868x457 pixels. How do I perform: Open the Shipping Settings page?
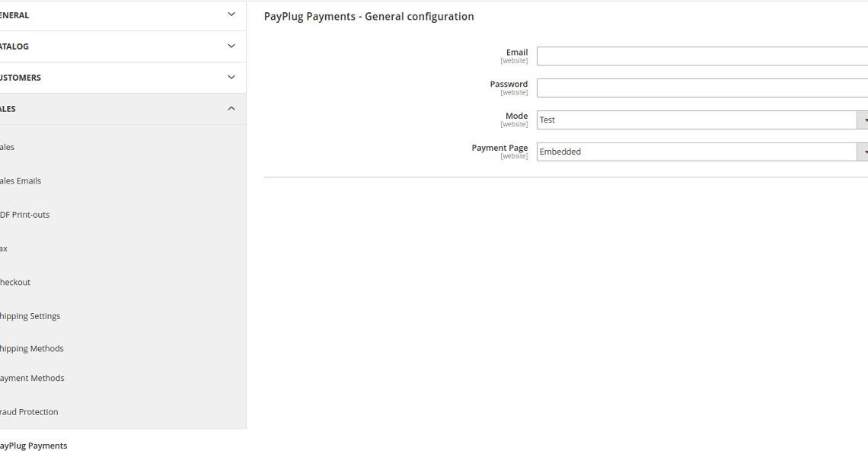click(x=30, y=315)
